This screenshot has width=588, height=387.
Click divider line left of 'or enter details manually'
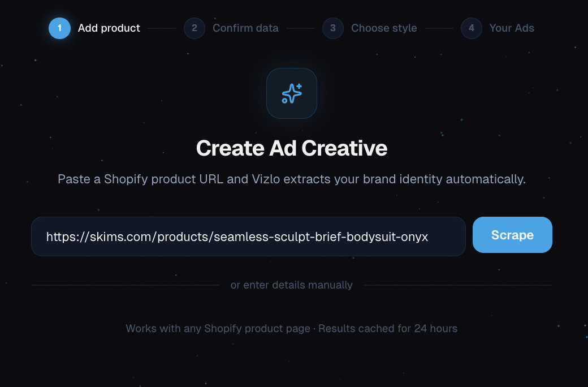[x=126, y=285]
